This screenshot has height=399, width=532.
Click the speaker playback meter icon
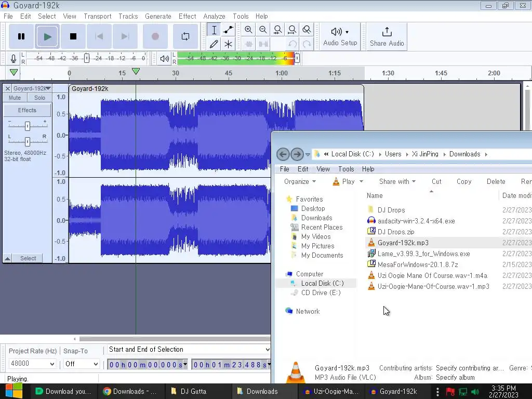(x=165, y=59)
